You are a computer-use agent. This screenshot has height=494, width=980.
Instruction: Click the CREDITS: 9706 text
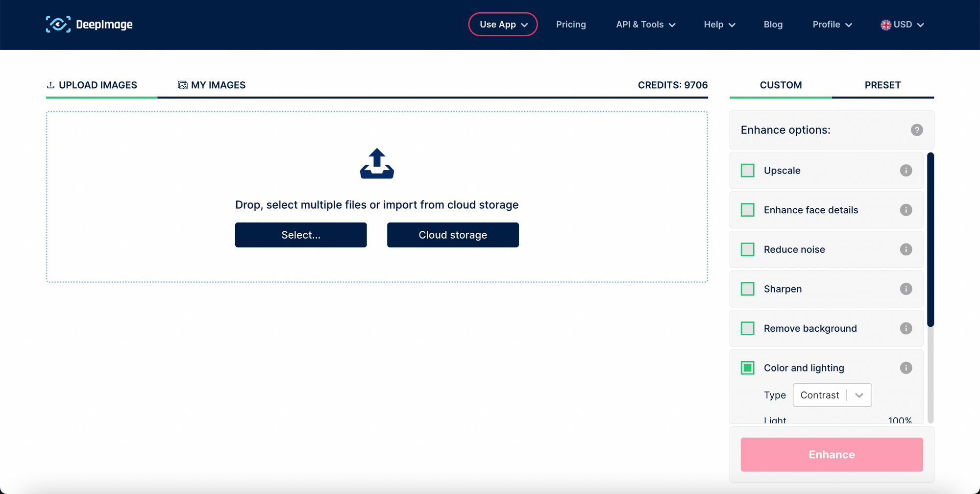pyautogui.click(x=673, y=85)
